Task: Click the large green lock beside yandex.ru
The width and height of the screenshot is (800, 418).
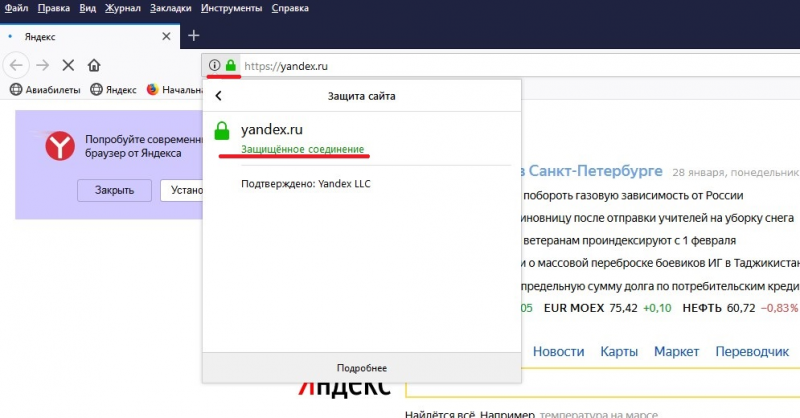Action: tap(222, 131)
